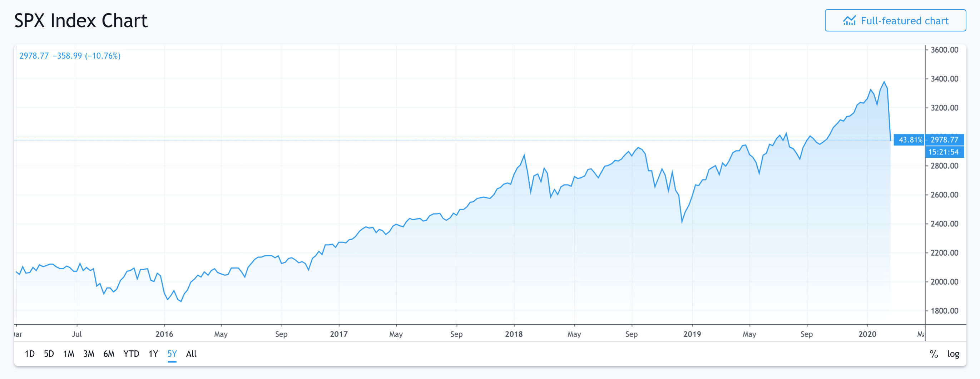Click the 2978.77 current price label
The width and height of the screenshot is (980, 379).
[944, 140]
